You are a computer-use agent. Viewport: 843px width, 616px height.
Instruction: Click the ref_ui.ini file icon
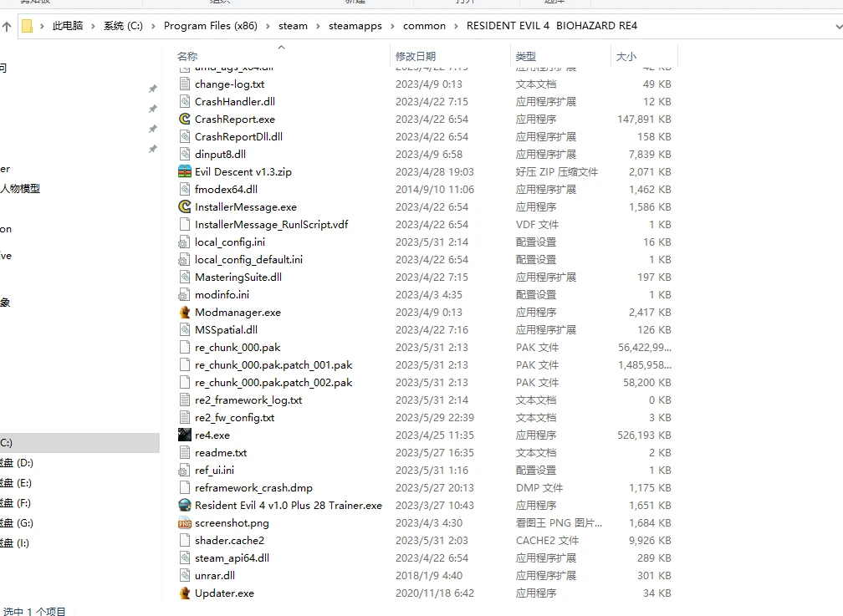[x=184, y=471]
